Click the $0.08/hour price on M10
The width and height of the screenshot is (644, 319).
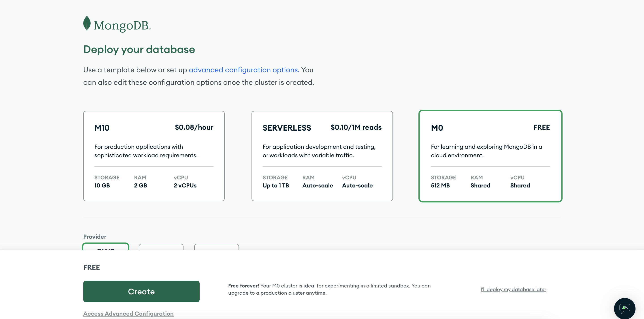pos(194,127)
